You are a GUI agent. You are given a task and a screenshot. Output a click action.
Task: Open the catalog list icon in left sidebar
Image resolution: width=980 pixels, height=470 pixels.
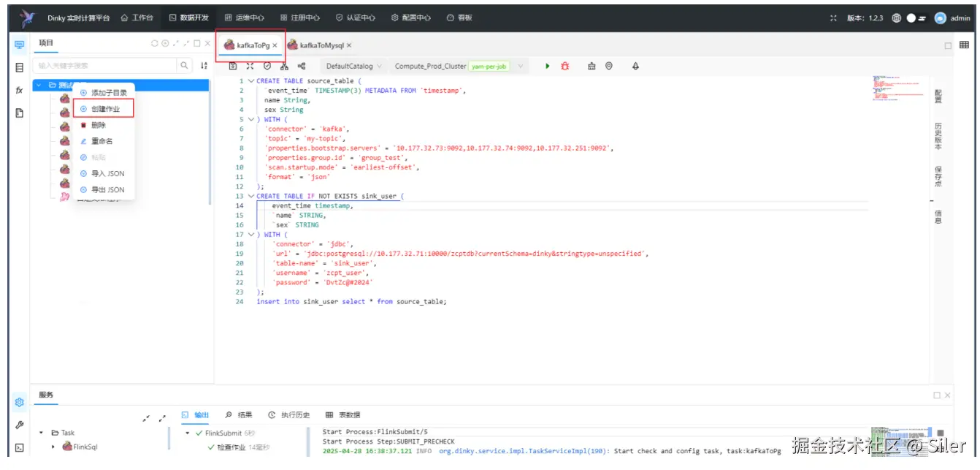click(x=20, y=67)
